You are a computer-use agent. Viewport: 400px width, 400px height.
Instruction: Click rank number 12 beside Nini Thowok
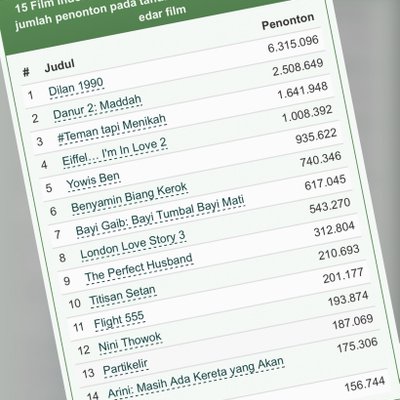click(x=84, y=350)
